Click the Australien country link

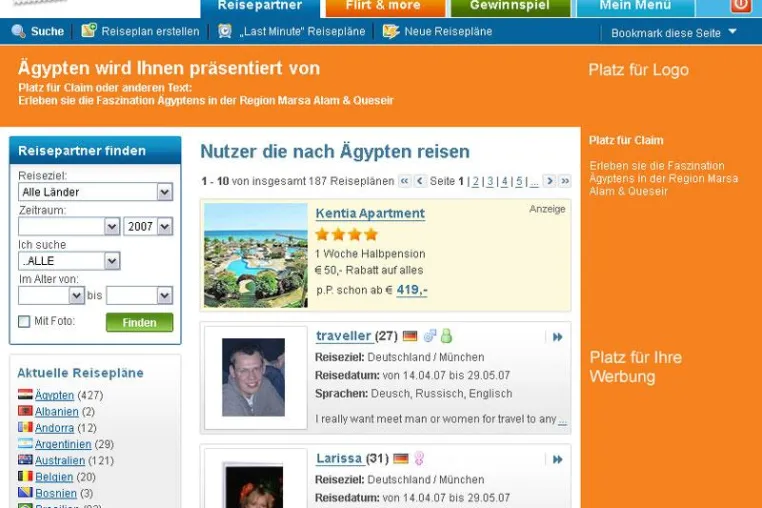60,460
